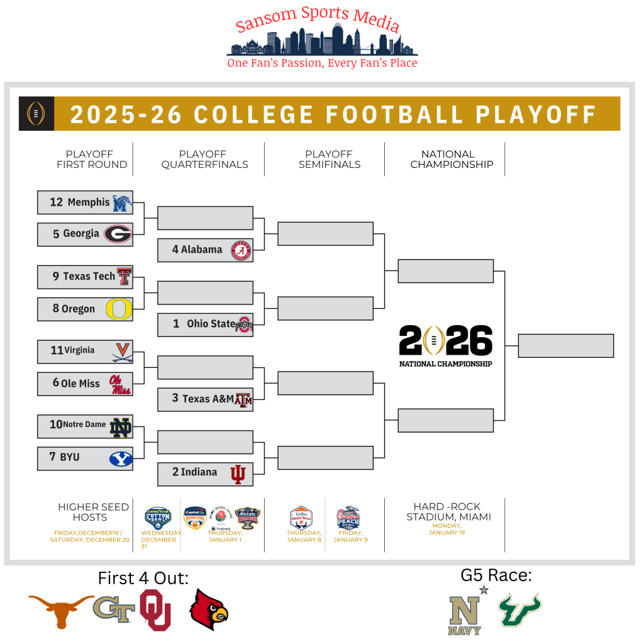Click the Alabama Crimson Tide logo
Viewport: 644px width, 644px height.
pos(240,250)
